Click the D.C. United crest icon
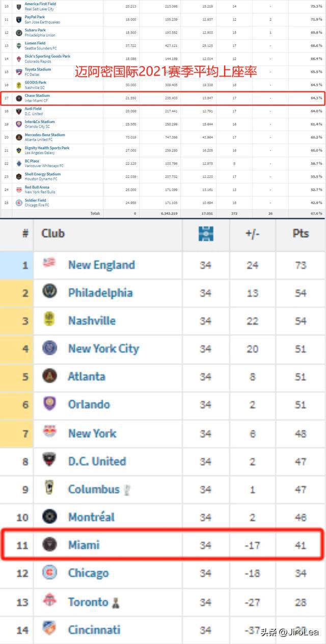 click(x=49, y=460)
